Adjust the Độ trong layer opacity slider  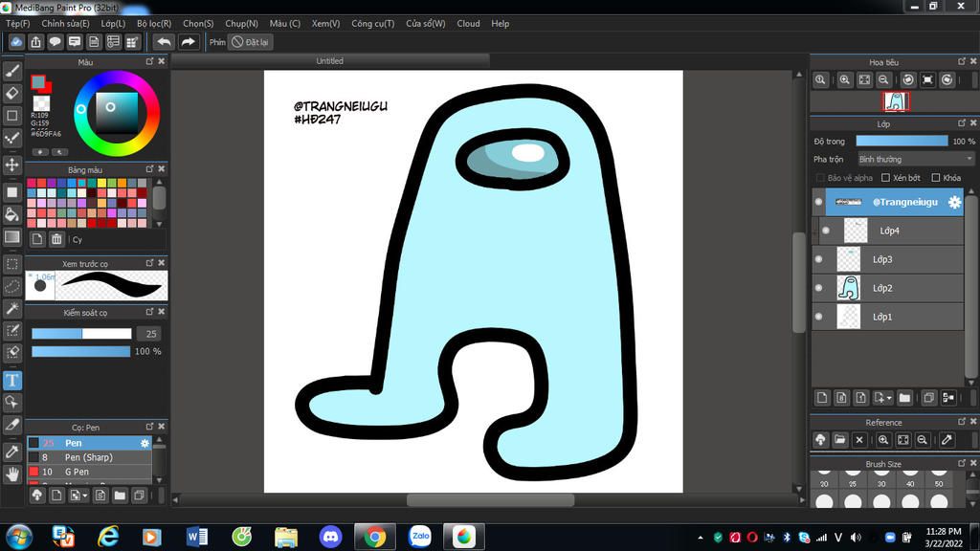pyautogui.click(x=902, y=142)
